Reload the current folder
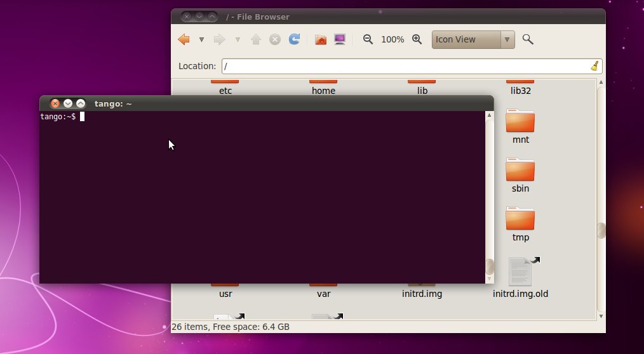This screenshot has height=354, width=644. coord(294,39)
